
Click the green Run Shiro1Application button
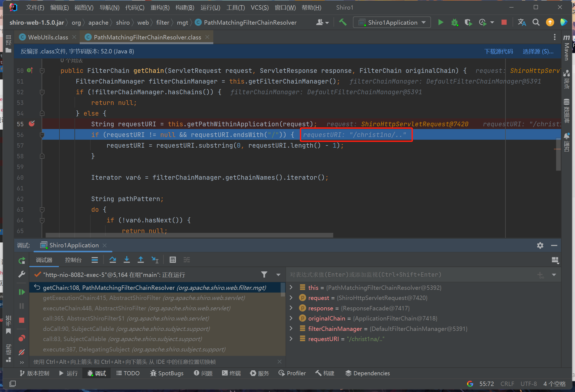[x=440, y=22]
